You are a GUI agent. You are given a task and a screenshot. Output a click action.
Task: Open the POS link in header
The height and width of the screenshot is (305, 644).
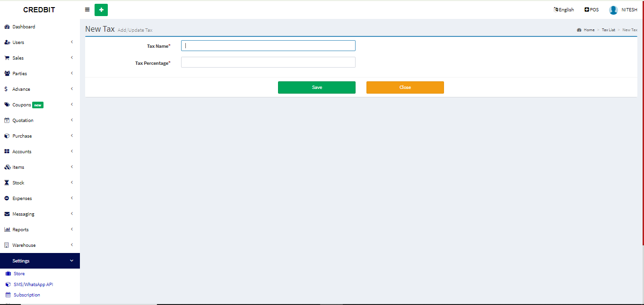[x=592, y=10]
